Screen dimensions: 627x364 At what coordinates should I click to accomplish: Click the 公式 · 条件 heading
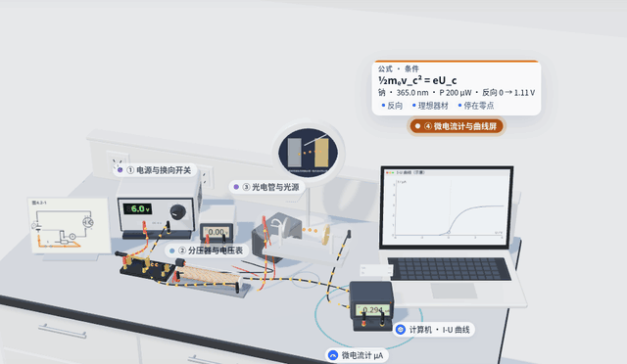(399, 68)
